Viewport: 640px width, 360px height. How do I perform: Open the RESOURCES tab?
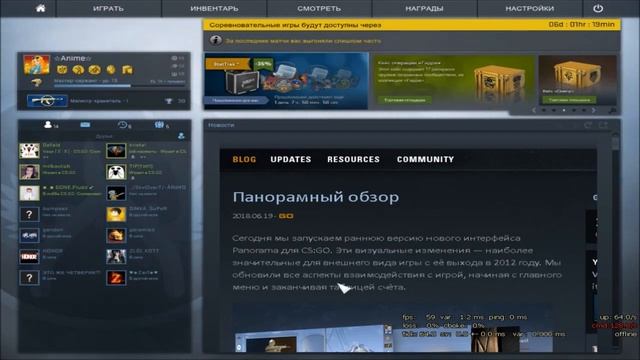(x=353, y=159)
